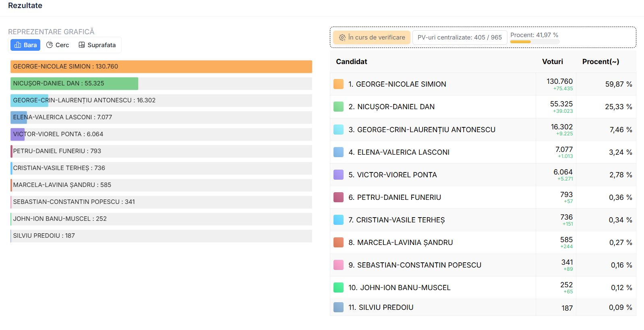Click the pink swatch for Sebastian-Constantin Popescu
This screenshot has width=644, height=330.
[x=339, y=265]
